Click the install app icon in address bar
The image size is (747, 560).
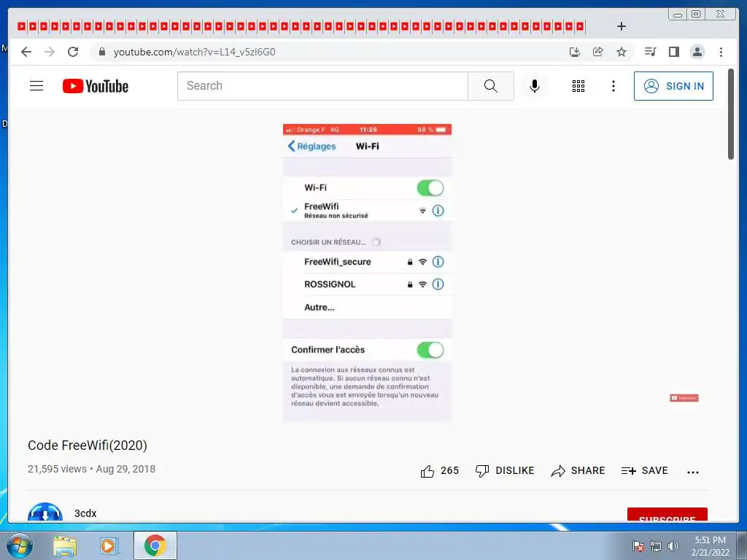575,52
